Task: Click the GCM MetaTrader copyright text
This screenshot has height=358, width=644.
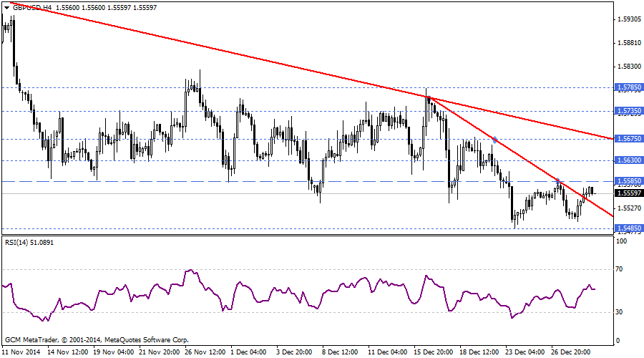Action: pos(96,339)
